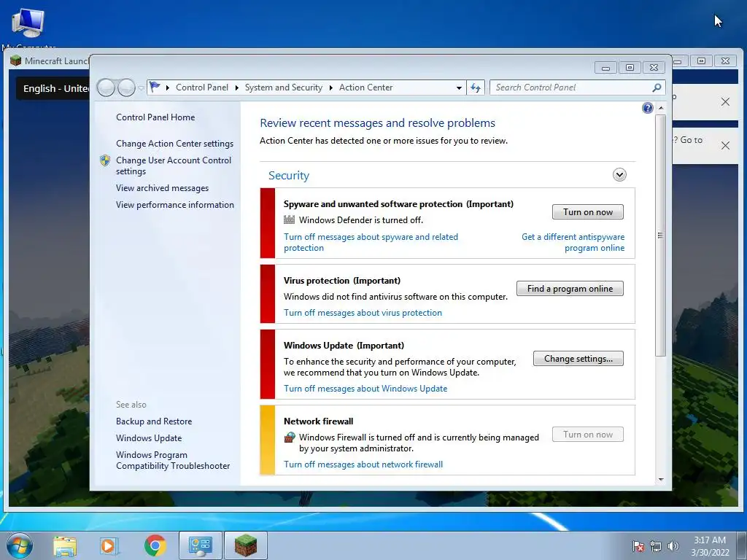The image size is (747, 560).
Task: Click the search magnifier icon
Action: [x=657, y=87]
